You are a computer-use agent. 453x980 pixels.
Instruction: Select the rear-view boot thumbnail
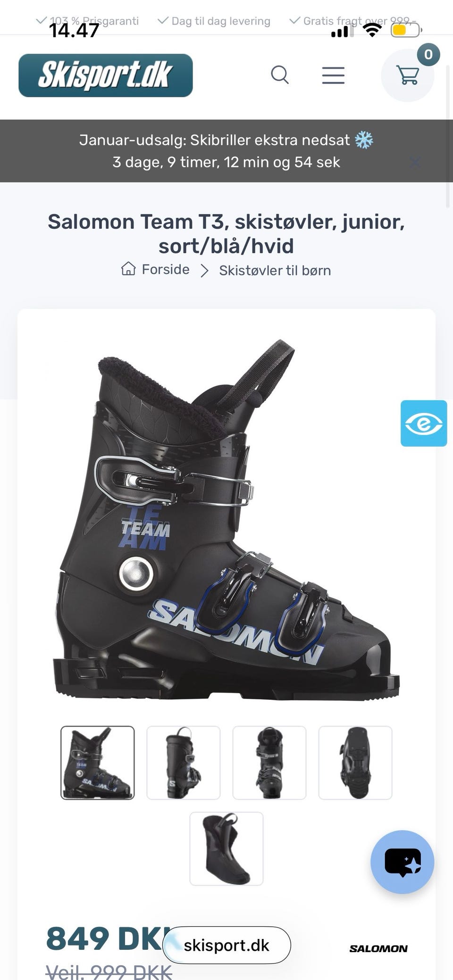click(x=184, y=763)
